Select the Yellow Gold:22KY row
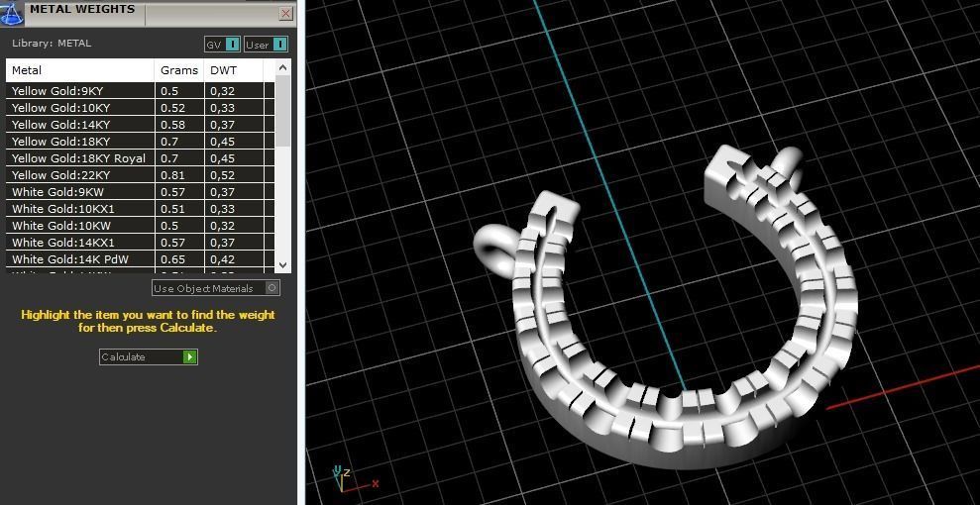Screen dimensions: 980x505 tap(140, 175)
